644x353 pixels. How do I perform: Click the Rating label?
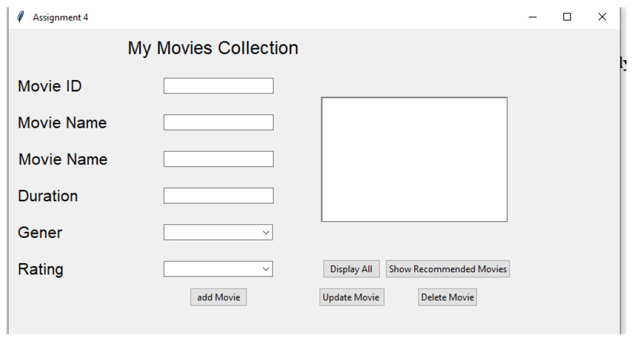click(x=39, y=269)
